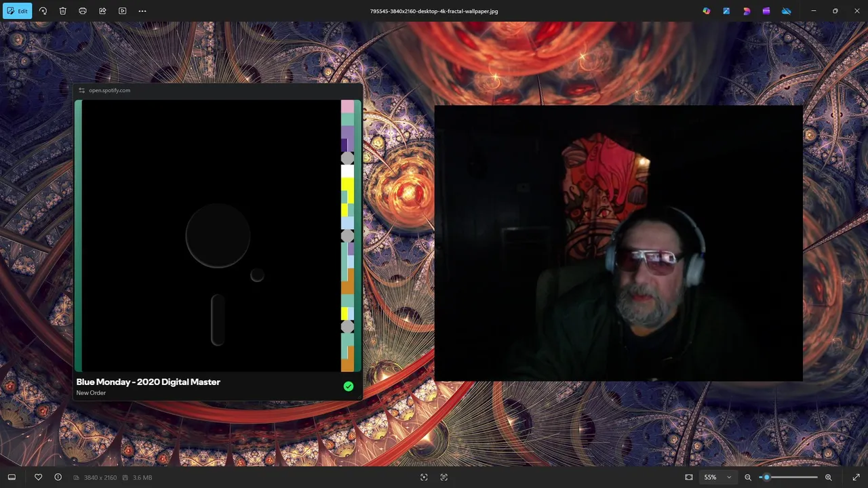This screenshot has height=488, width=868.
Task: Open the 55% zoom level dropdown
Action: 717,477
